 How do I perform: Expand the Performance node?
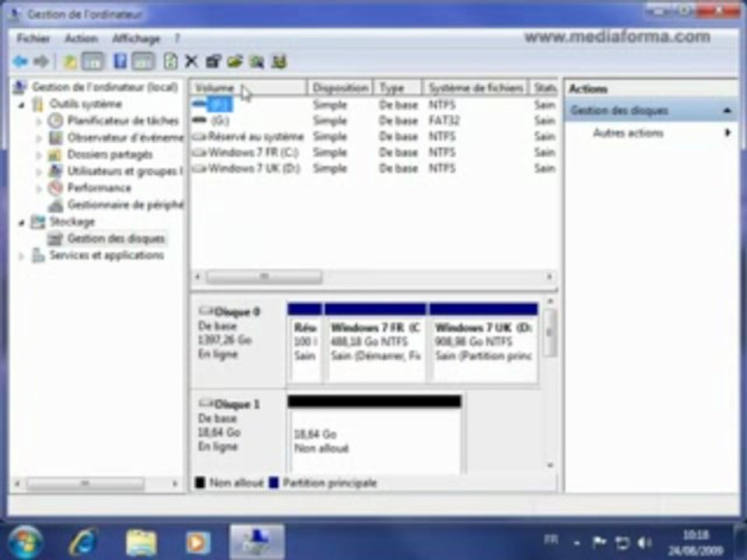(39, 188)
